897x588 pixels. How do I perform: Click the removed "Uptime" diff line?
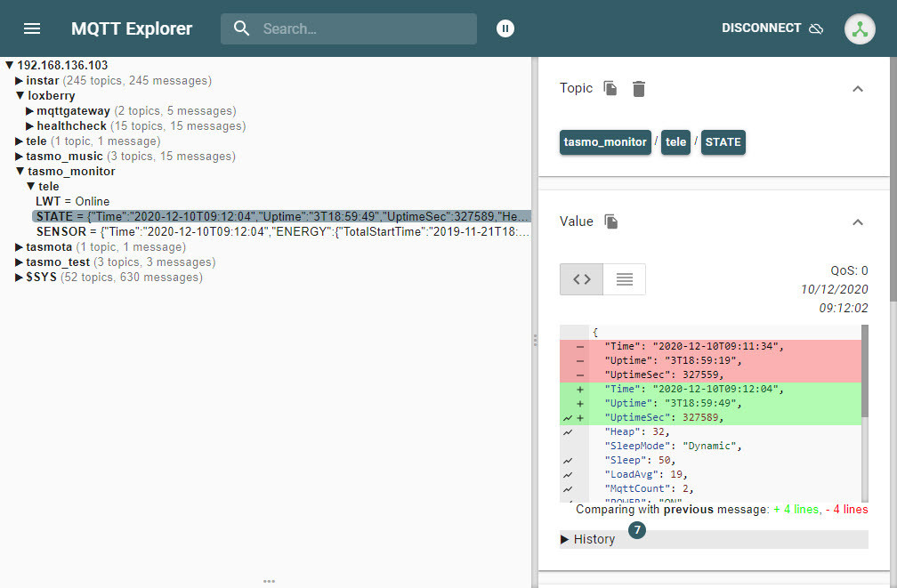(x=710, y=360)
